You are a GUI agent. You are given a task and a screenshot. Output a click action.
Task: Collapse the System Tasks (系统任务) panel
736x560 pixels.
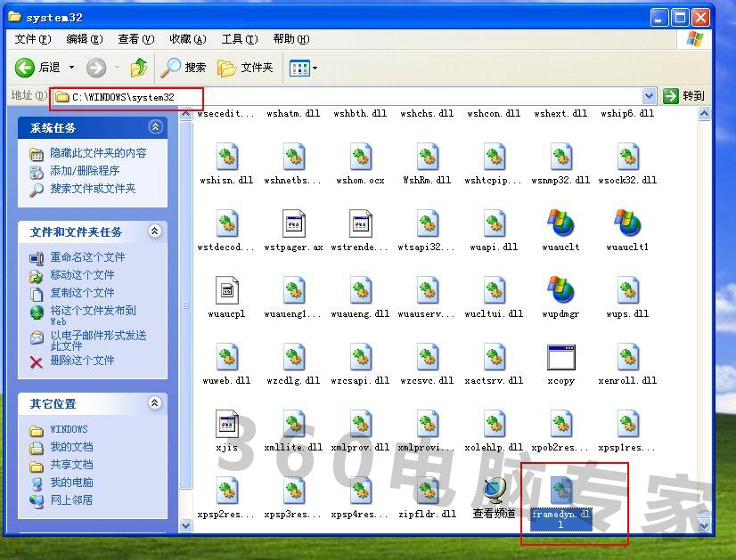155,127
